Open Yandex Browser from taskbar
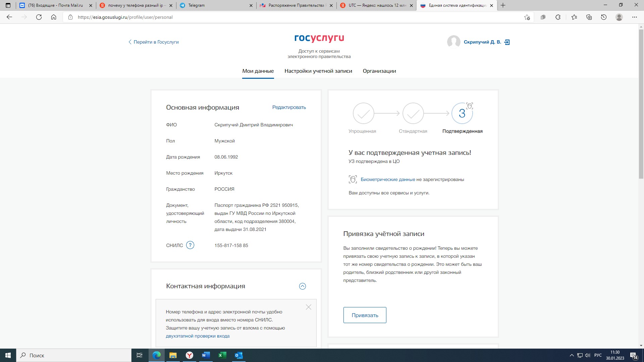The width and height of the screenshot is (644, 362). point(190,355)
